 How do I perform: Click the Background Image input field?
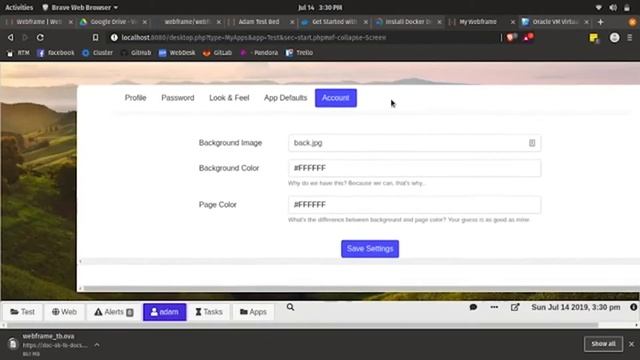pos(414,143)
